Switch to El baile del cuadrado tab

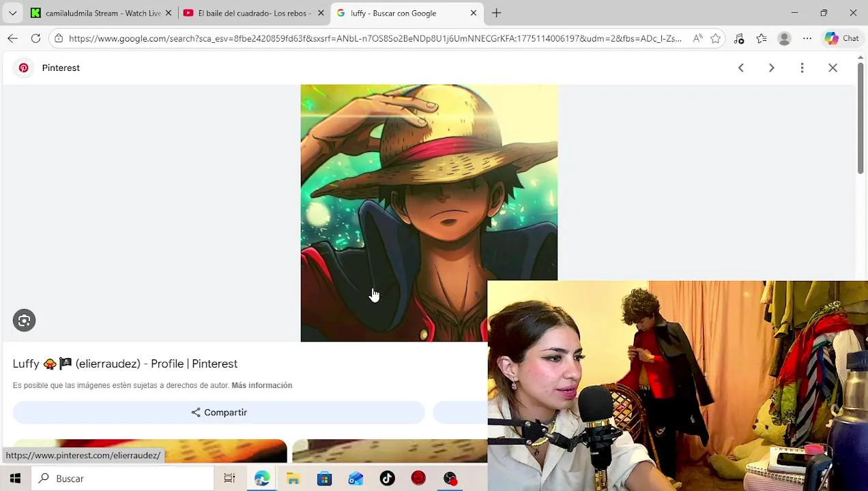[253, 13]
